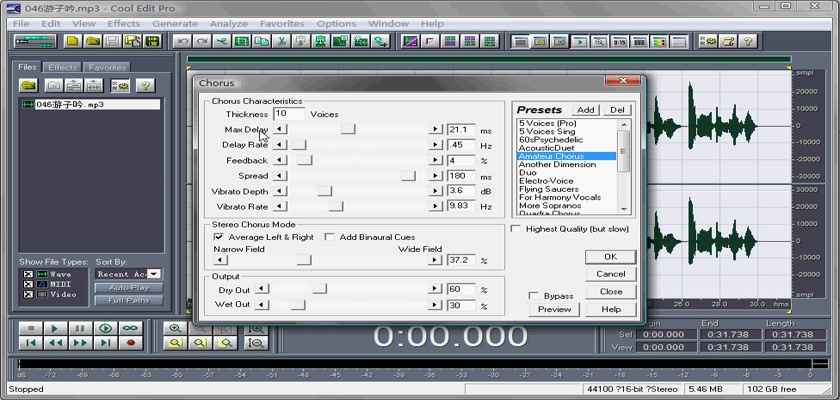Click the Cut scissors toolbar icon

click(x=281, y=41)
